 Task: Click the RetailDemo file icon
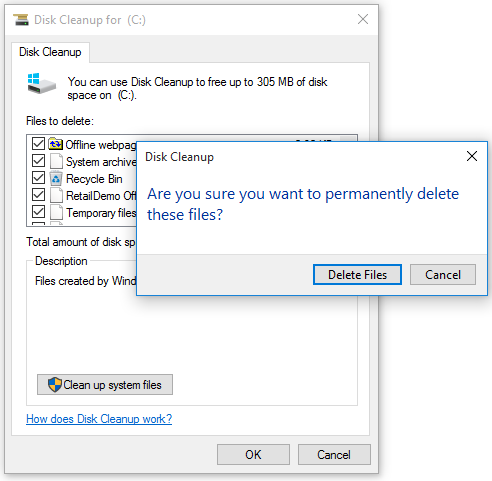point(56,195)
